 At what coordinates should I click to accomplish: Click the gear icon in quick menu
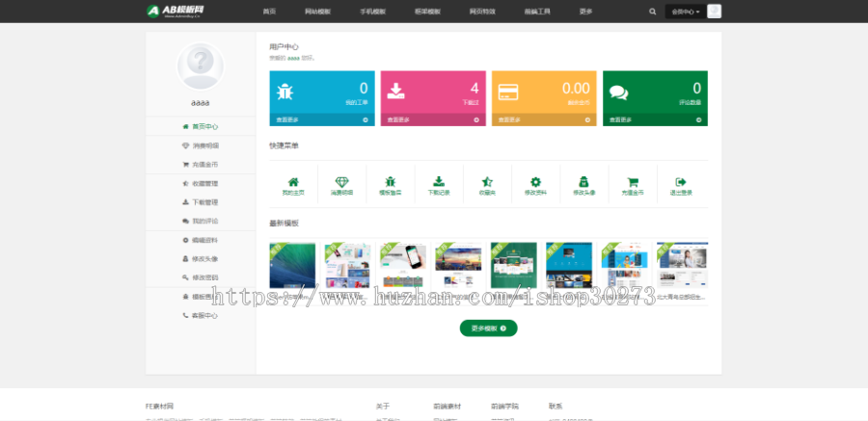coord(535,181)
